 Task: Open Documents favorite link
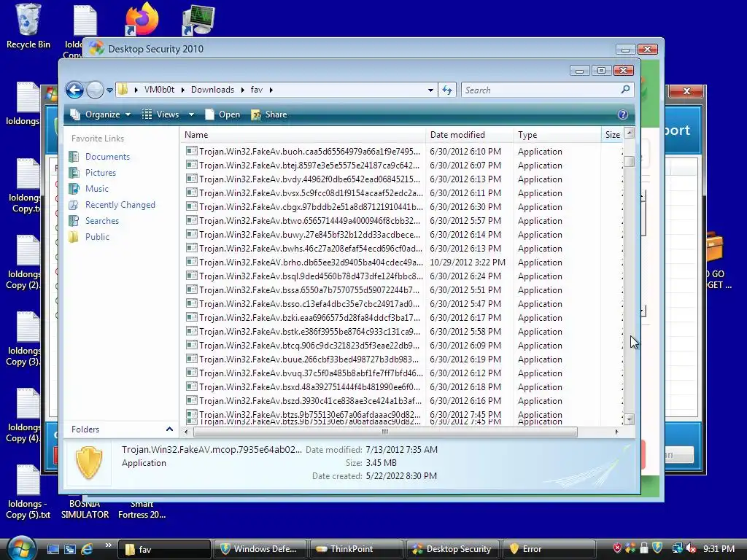click(x=107, y=157)
